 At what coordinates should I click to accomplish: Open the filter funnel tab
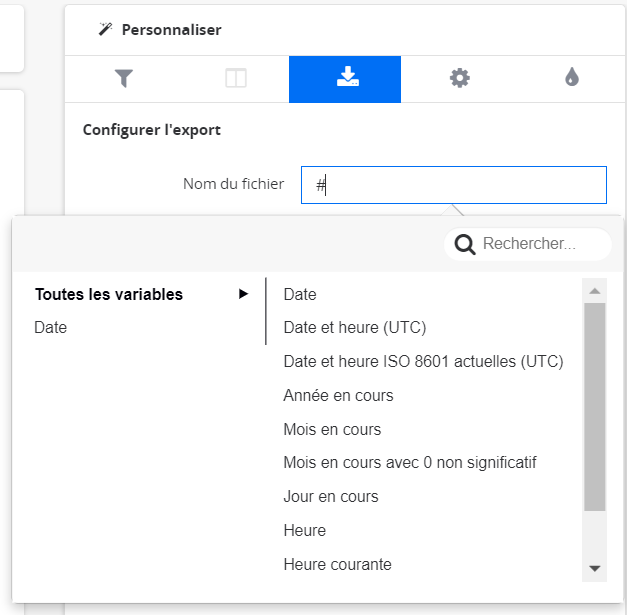pyautogui.click(x=123, y=78)
